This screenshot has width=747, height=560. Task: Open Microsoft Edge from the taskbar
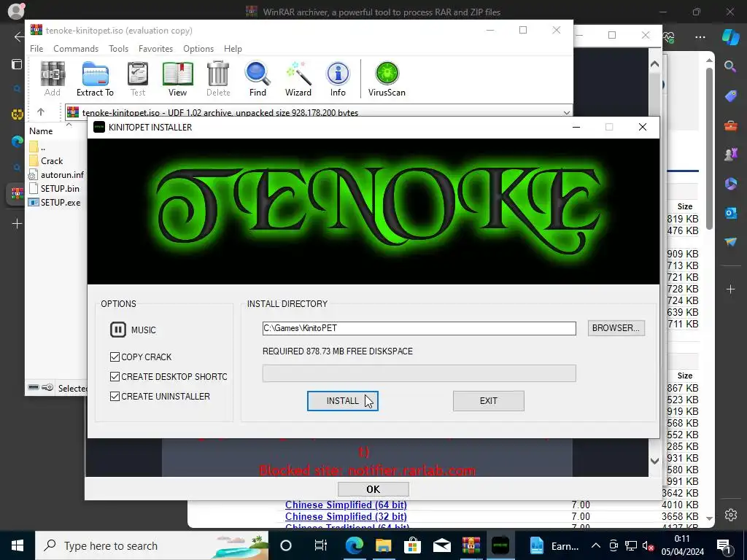pos(355,545)
